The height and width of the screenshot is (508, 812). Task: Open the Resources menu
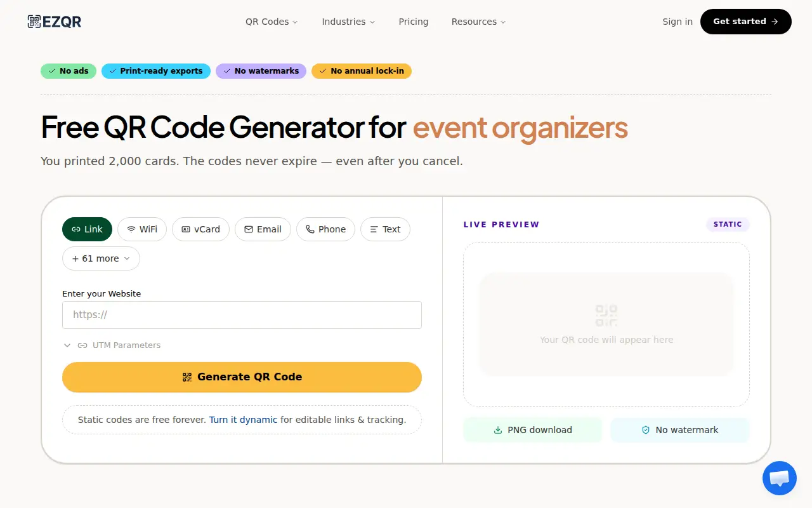click(478, 22)
